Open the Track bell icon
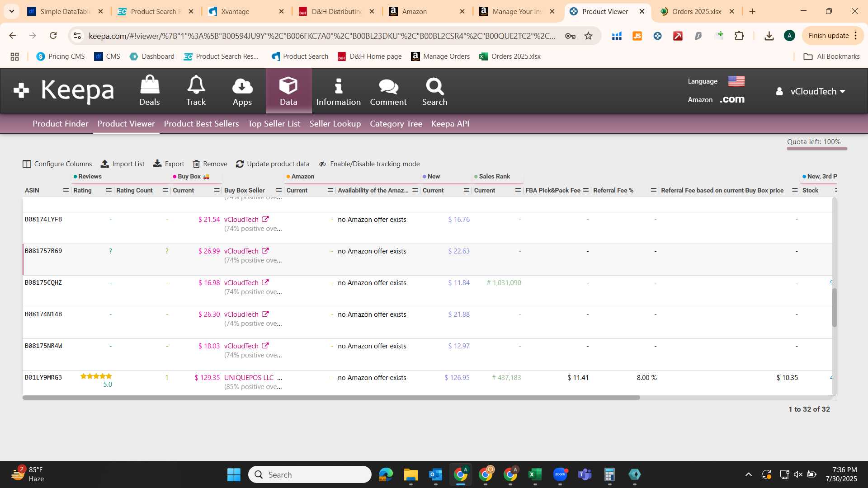868x488 pixels. [196, 91]
